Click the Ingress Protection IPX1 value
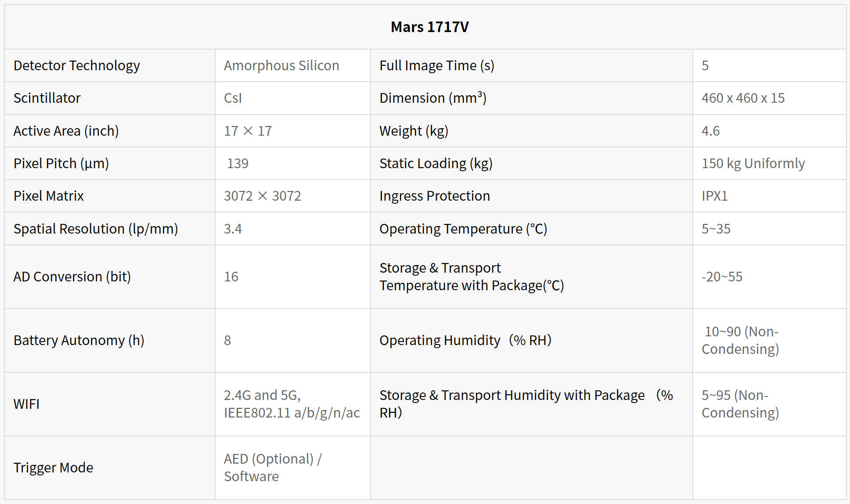This screenshot has height=504, width=850. coord(714,196)
